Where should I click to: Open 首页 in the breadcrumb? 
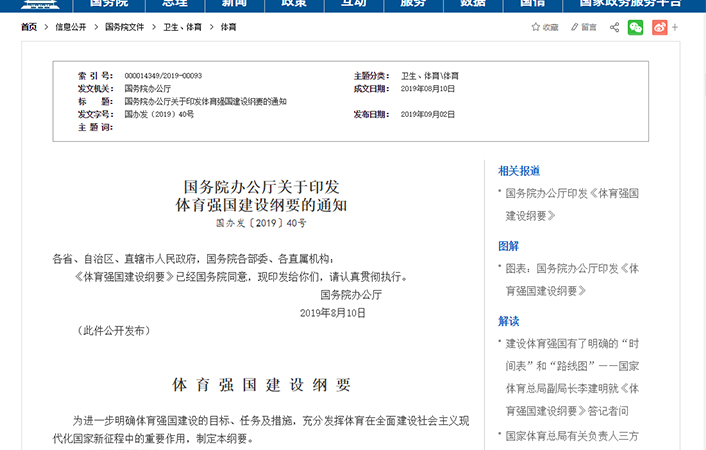(29, 27)
